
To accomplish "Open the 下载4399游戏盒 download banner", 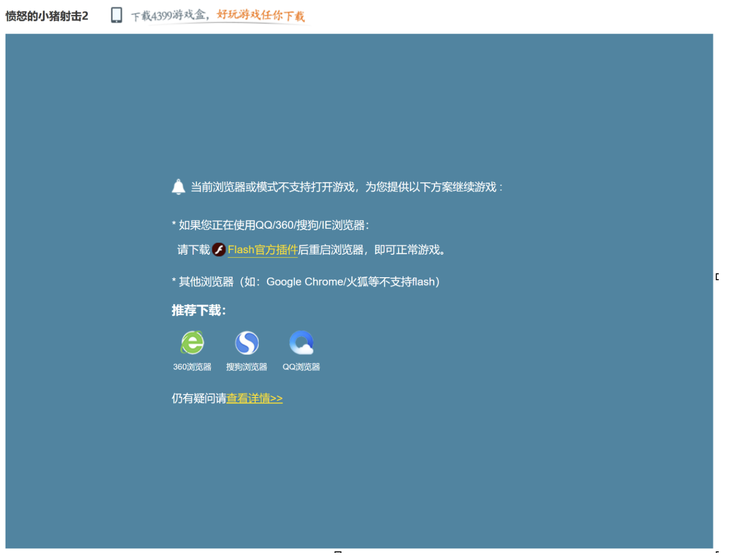I will pos(218,16).
